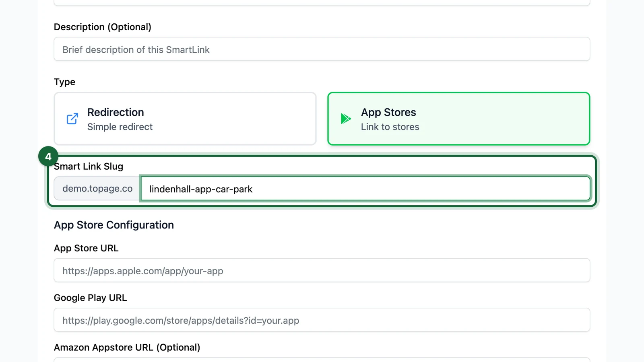Click the Simple redirect subtitle

tap(120, 127)
